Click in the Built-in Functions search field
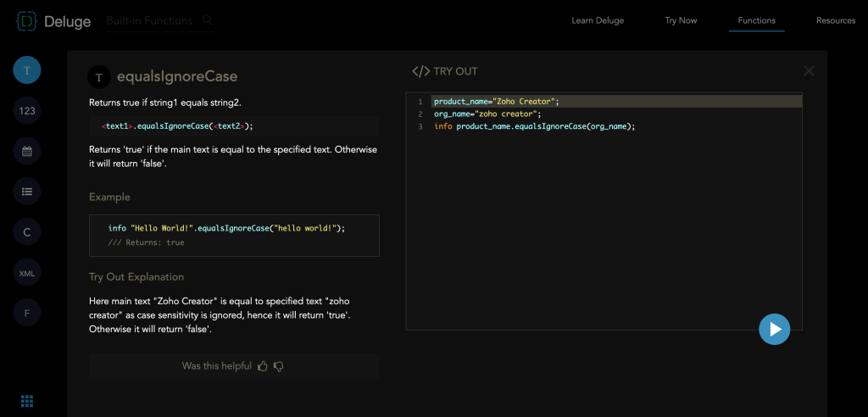The image size is (868, 417). point(150,20)
